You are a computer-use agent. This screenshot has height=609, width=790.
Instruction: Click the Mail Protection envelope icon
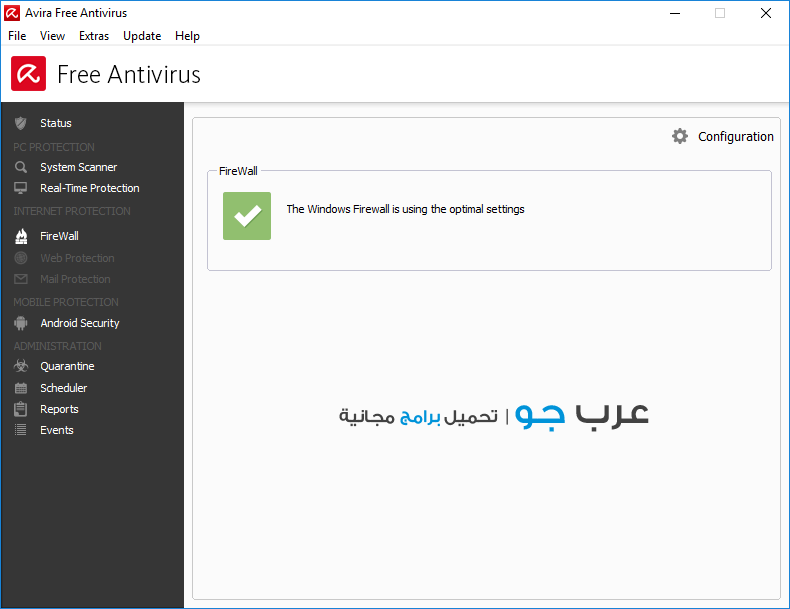coord(21,279)
